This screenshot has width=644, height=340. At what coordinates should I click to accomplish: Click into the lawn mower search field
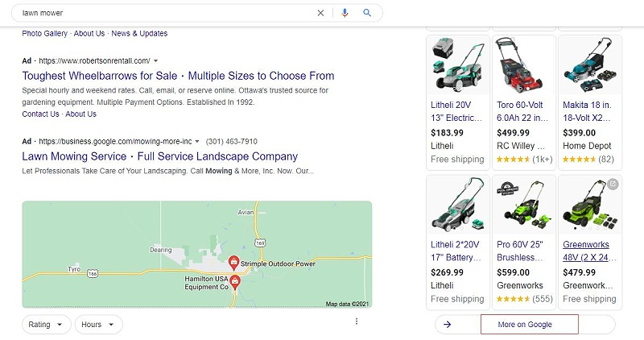161,13
